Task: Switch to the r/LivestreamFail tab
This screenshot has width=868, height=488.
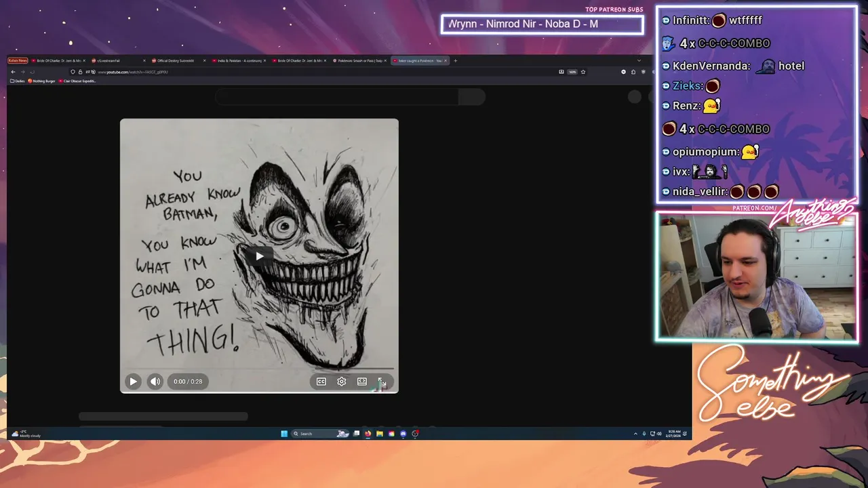Action: tap(118, 60)
